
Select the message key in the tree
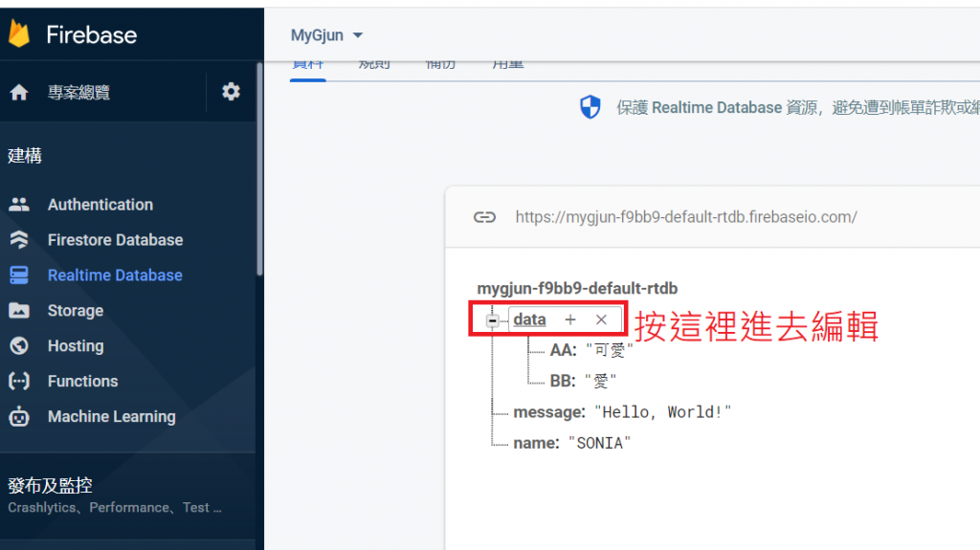(549, 412)
